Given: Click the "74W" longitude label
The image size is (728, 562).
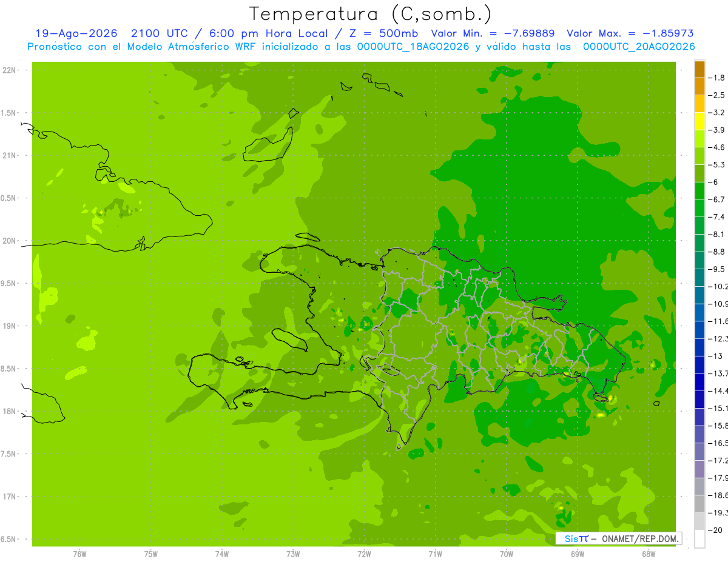Looking at the screenshot, I should tap(222, 554).
